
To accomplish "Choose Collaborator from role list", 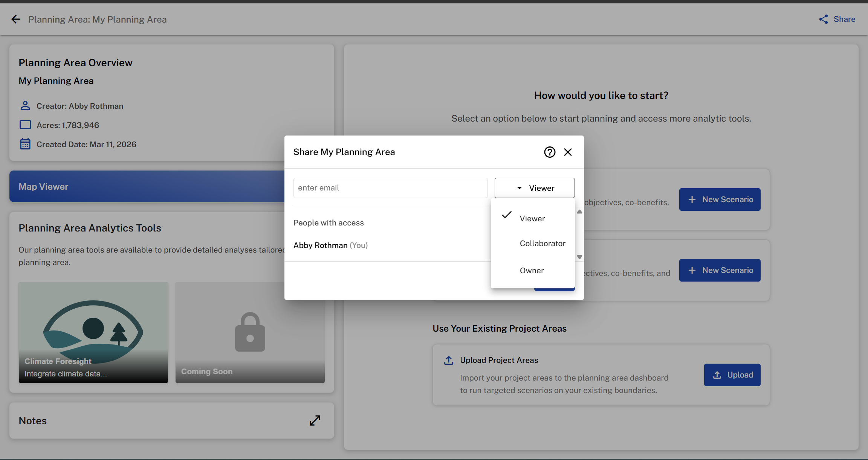I will [542, 244].
